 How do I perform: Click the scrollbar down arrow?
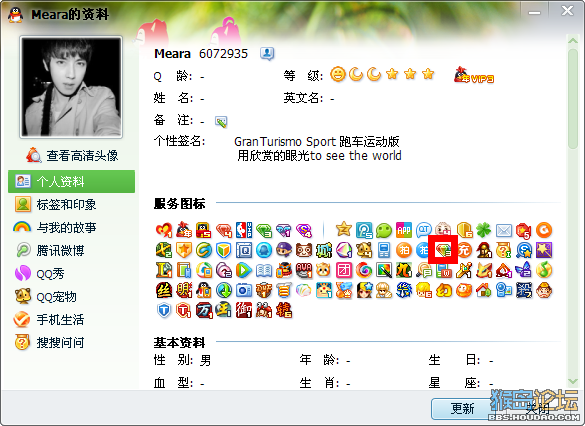573,381
